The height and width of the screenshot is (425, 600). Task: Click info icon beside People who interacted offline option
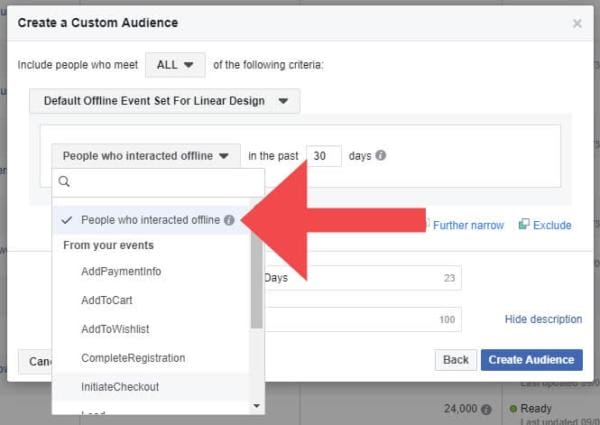[229, 220]
